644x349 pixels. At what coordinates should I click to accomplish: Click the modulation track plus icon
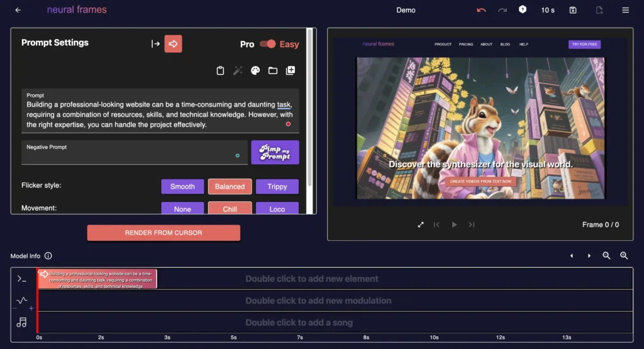(31, 308)
